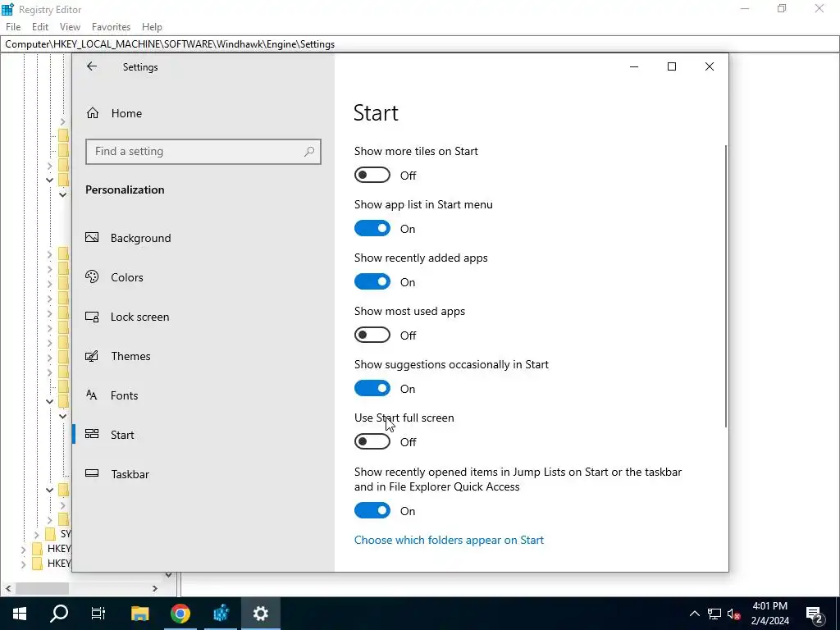This screenshot has height=630, width=840.
Task: Open the Windows Start button on taskbar
Action: tap(20, 614)
